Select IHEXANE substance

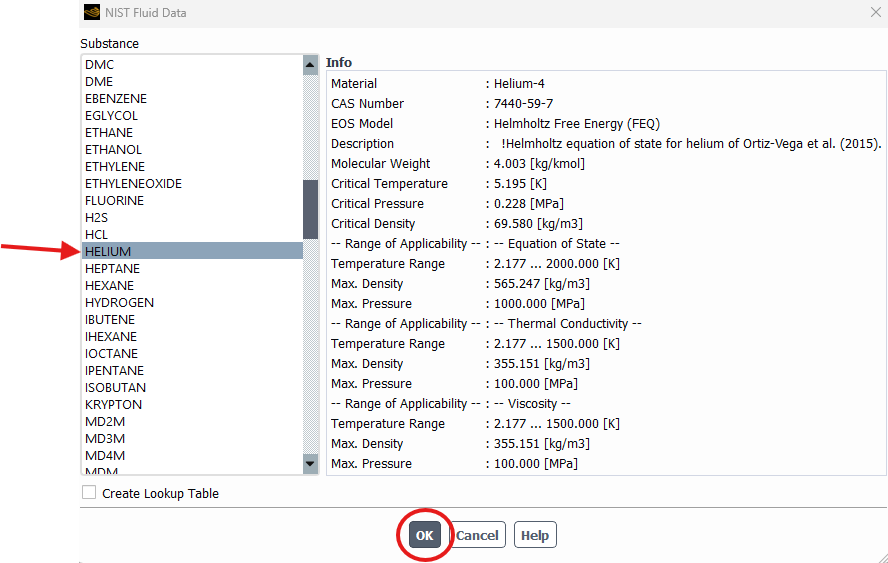point(193,336)
